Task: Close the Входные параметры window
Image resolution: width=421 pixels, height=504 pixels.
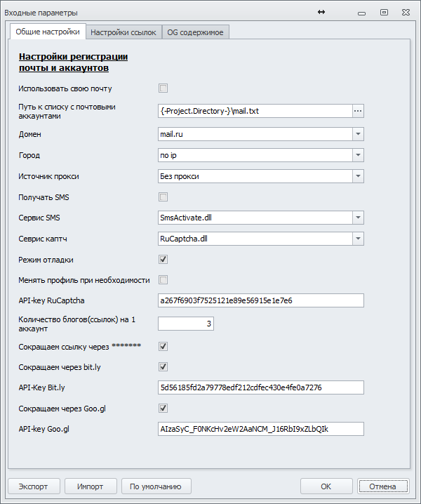Action: [406, 12]
